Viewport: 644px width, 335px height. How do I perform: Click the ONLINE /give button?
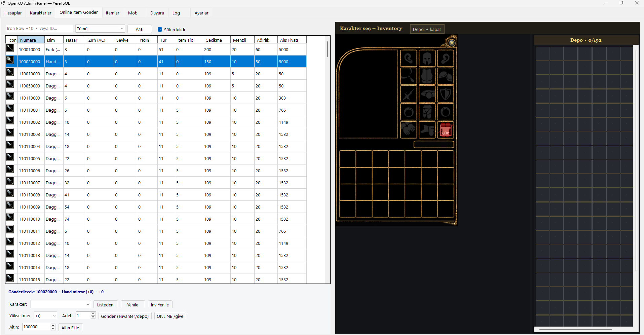170,316
